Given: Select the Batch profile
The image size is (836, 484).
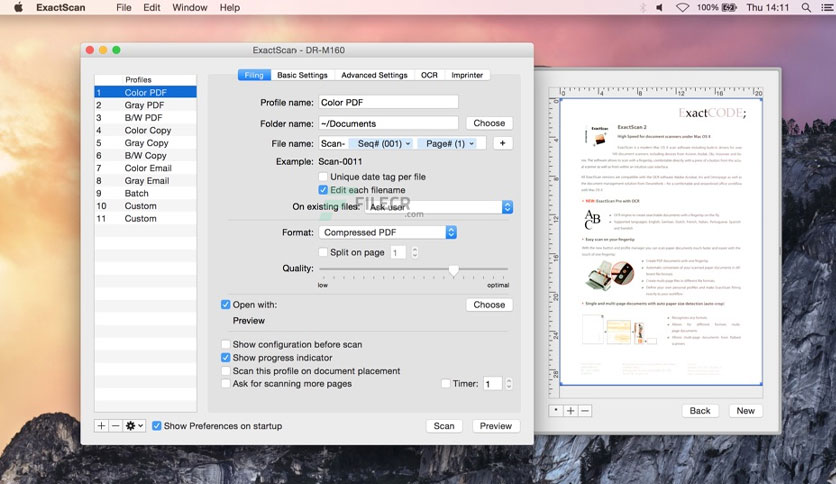Looking at the screenshot, I should pyautogui.click(x=146, y=193).
